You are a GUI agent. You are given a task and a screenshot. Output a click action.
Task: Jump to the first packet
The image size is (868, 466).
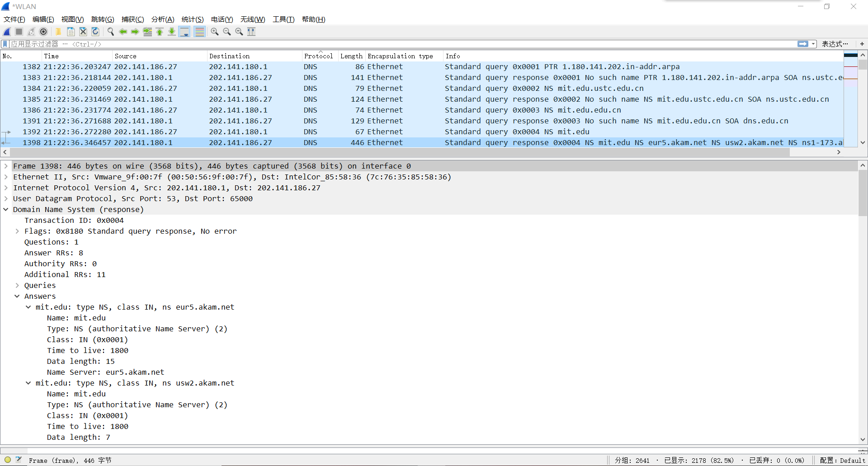click(x=160, y=32)
